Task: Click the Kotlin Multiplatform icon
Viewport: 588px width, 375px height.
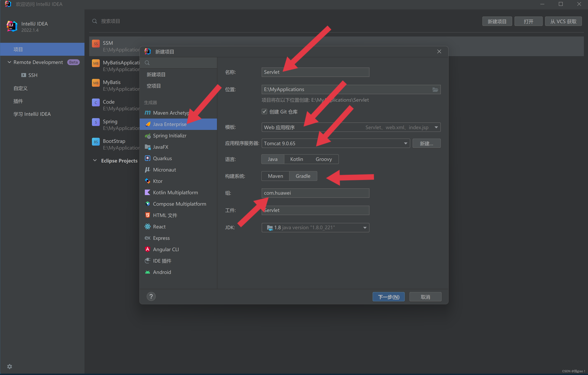Action: (x=147, y=192)
